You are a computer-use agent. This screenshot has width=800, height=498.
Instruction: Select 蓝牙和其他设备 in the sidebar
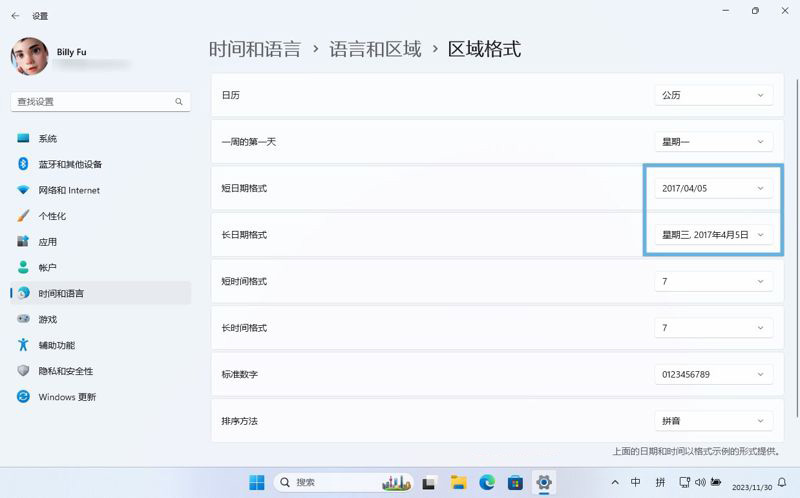pyautogui.click(x=70, y=164)
